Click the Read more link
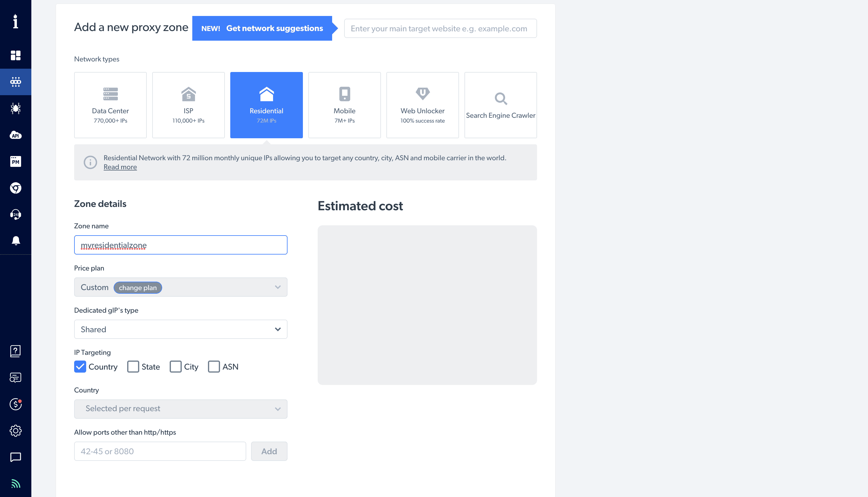Viewport: 868px width, 497px height. coord(120,167)
